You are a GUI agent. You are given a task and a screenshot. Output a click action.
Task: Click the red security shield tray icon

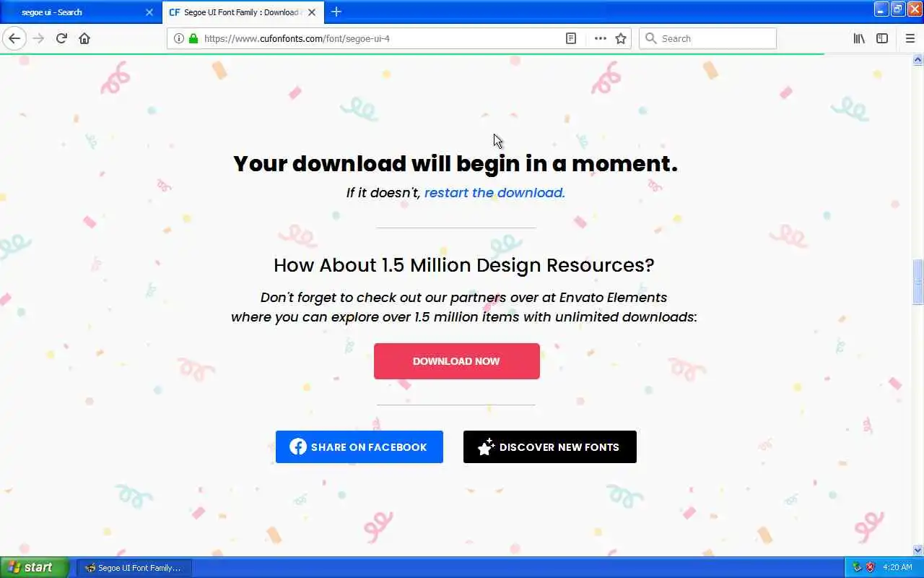[870, 567]
